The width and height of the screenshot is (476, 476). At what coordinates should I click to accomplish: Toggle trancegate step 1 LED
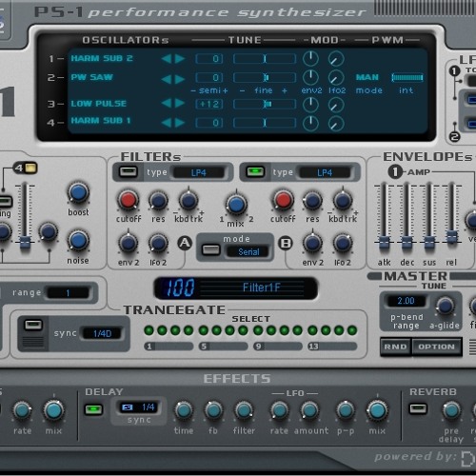point(149,330)
